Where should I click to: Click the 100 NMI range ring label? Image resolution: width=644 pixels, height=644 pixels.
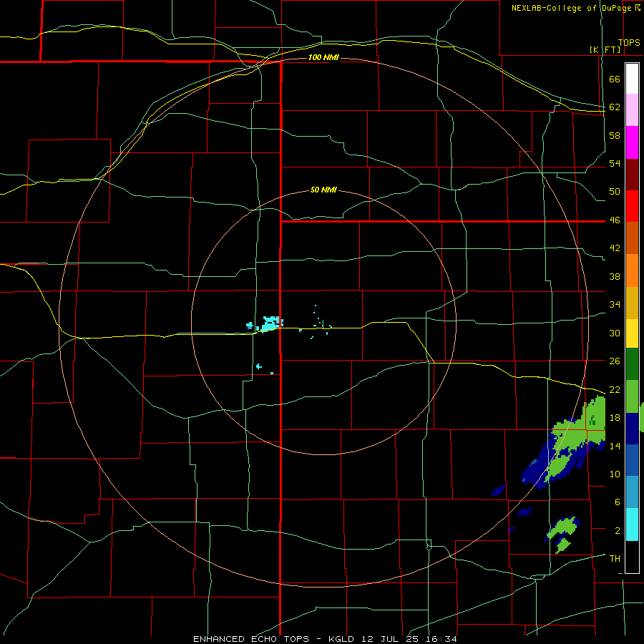(323, 57)
